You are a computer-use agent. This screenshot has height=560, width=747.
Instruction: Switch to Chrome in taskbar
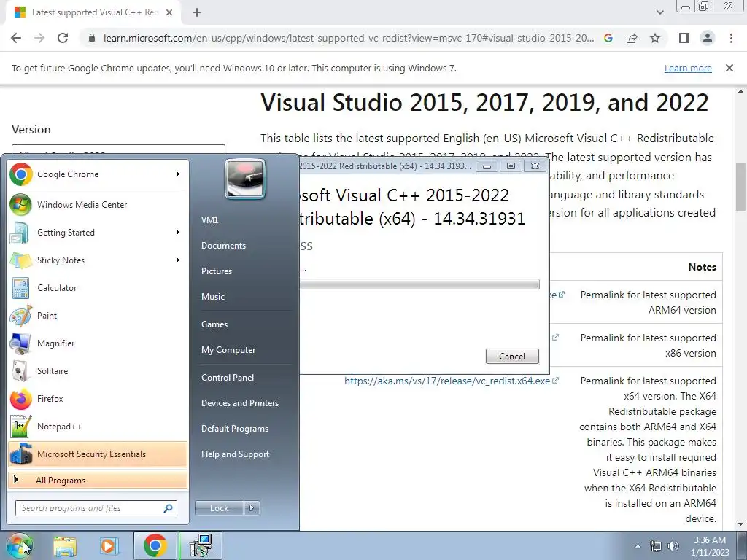(155, 545)
